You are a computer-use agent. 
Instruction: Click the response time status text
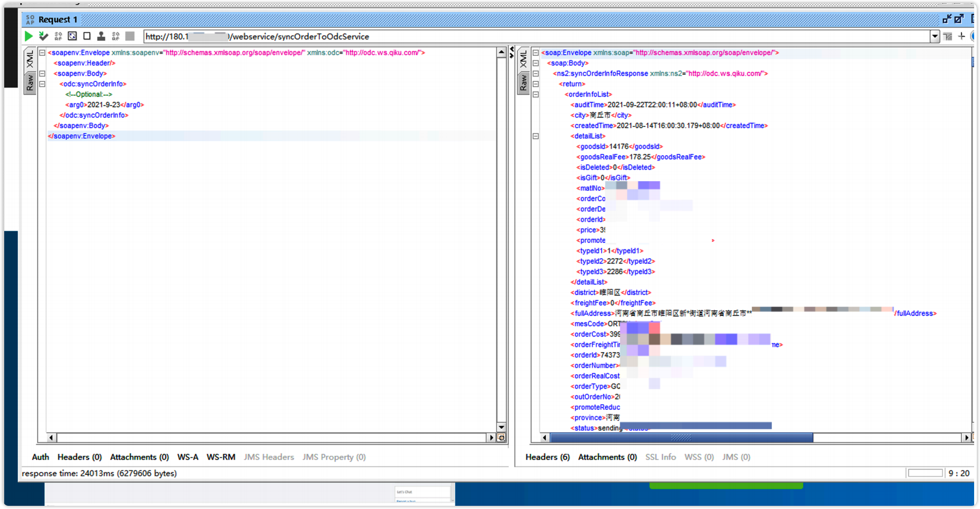99,473
